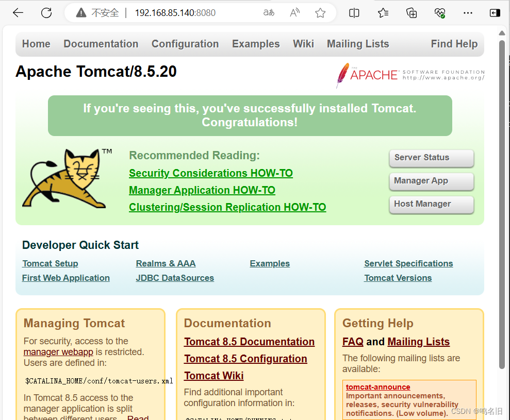This screenshot has height=420, width=510.
Task: Open Mailing Lists link under Getting Help
Action: click(x=419, y=342)
